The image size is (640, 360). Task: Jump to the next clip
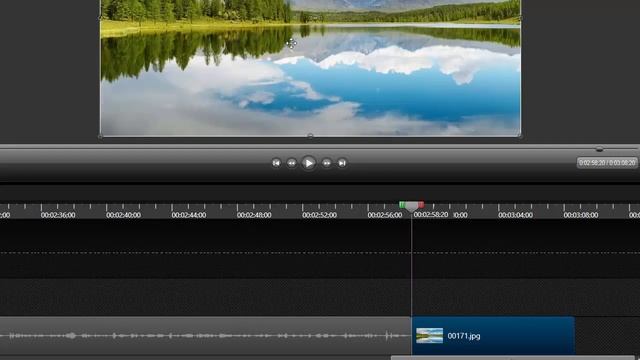[342, 163]
